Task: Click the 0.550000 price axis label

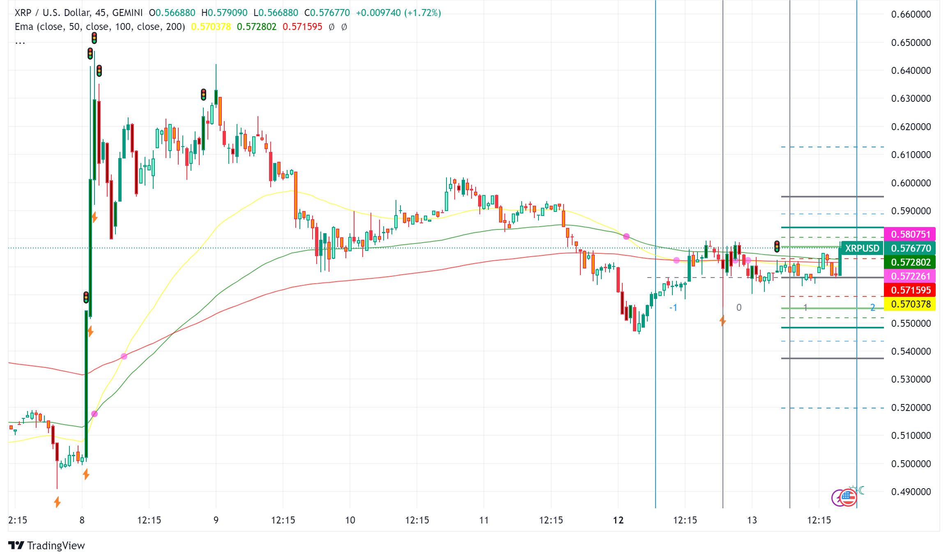Action: [911, 323]
